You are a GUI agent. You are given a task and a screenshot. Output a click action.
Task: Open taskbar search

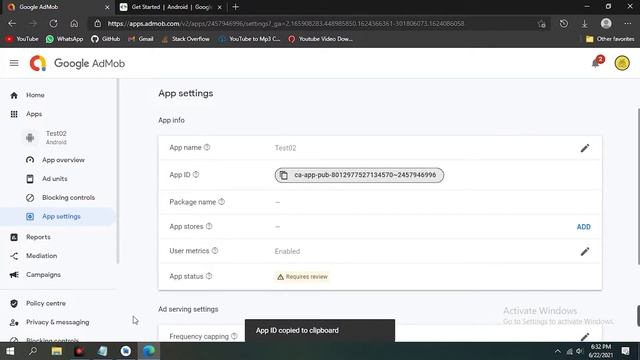point(33,351)
